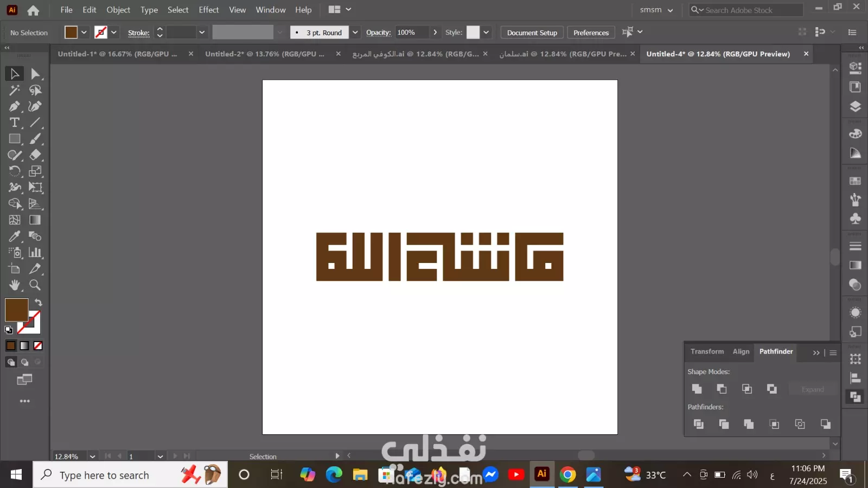
Task: Select the Pen tool
Action: click(x=15, y=106)
